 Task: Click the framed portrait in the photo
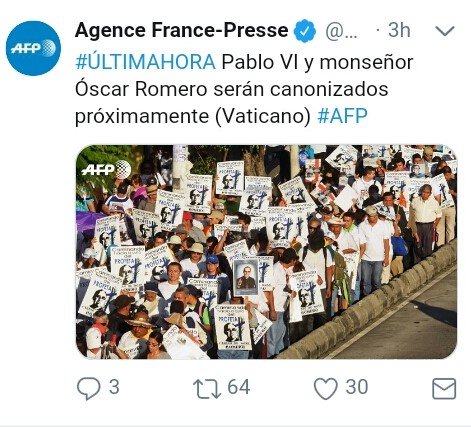(x=246, y=277)
